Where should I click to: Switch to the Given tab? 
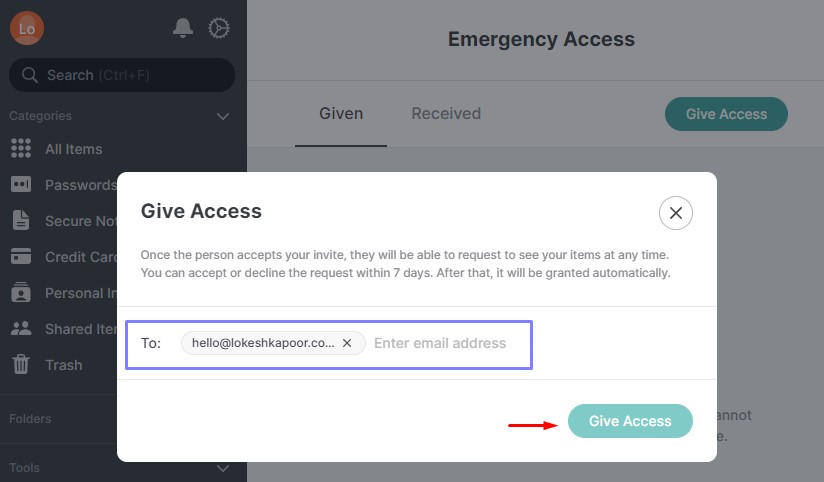[341, 114]
